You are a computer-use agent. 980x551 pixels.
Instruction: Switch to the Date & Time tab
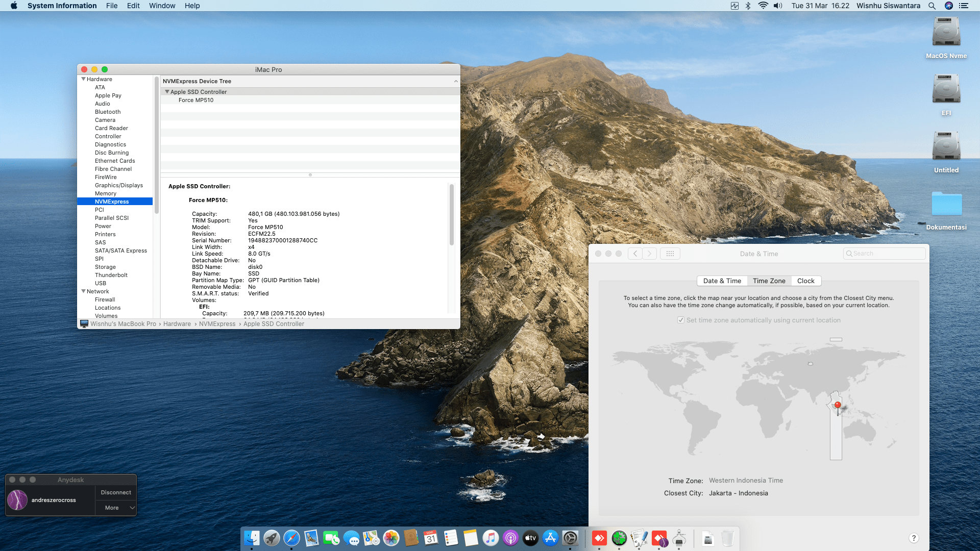(x=722, y=281)
